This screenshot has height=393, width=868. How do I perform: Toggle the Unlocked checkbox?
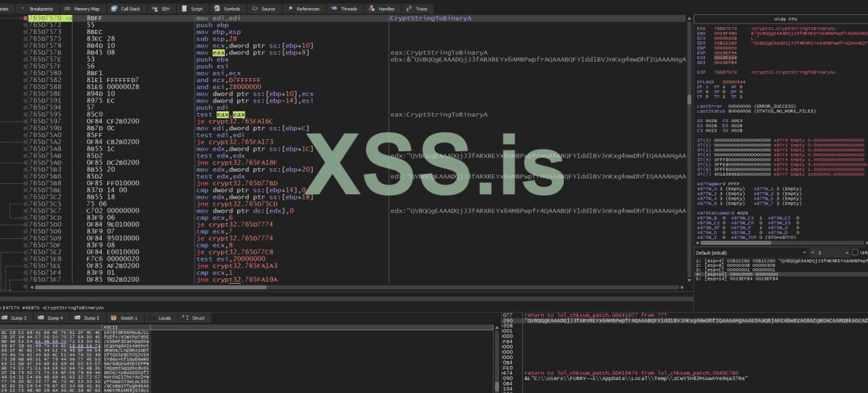coord(856,252)
